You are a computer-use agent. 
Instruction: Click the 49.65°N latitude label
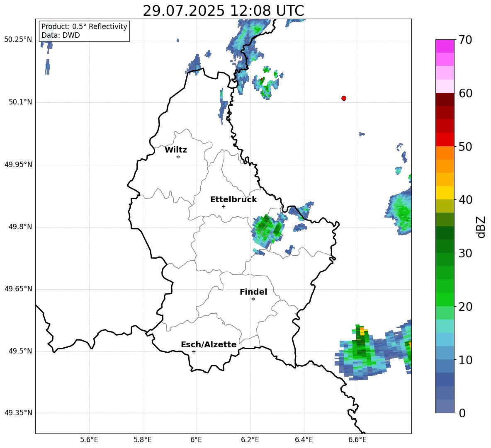(18, 289)
